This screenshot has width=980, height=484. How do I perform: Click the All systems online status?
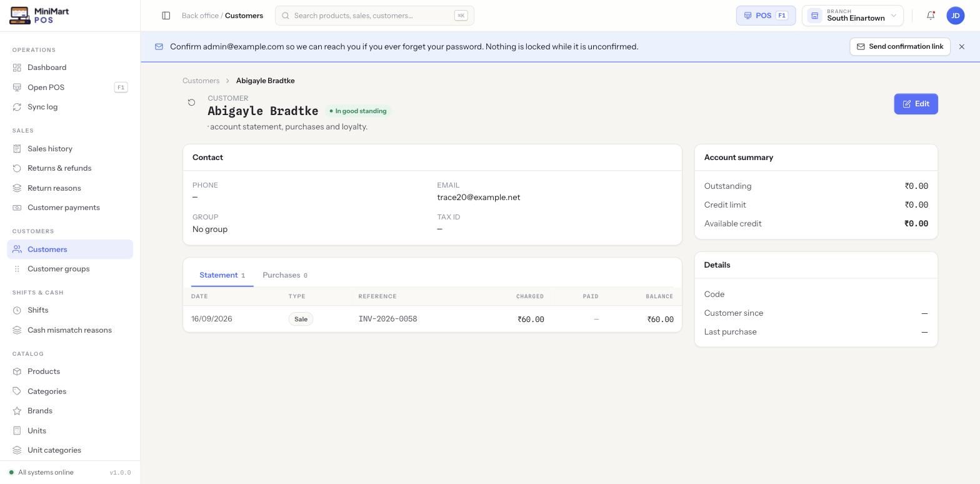tap(41, 473)
